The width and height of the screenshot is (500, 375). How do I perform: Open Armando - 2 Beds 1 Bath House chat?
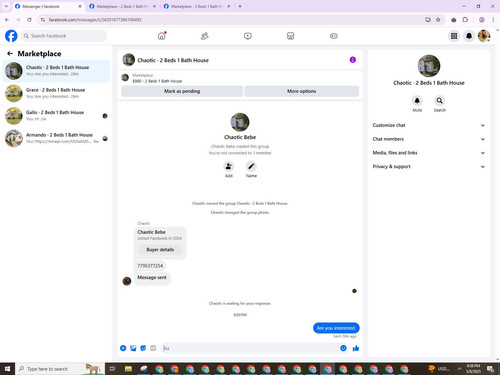[x=56, y=138]
